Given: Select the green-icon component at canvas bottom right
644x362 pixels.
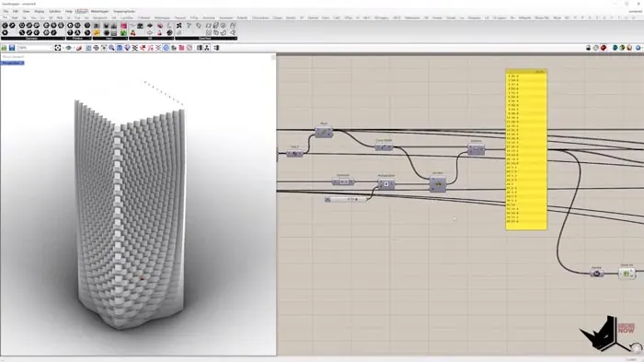Looking at the screenshot, I should click(x=627, y=274).
